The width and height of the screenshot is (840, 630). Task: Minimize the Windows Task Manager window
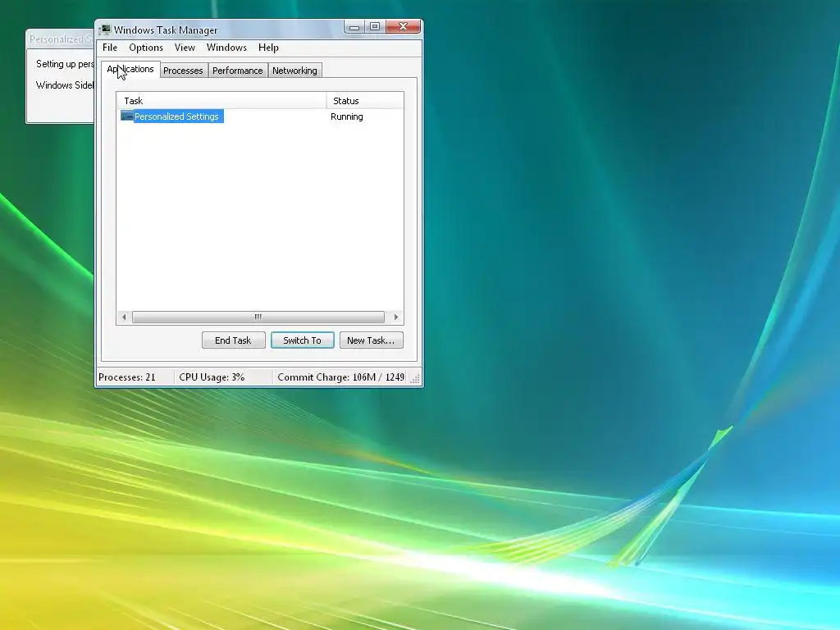pos(354,27)
